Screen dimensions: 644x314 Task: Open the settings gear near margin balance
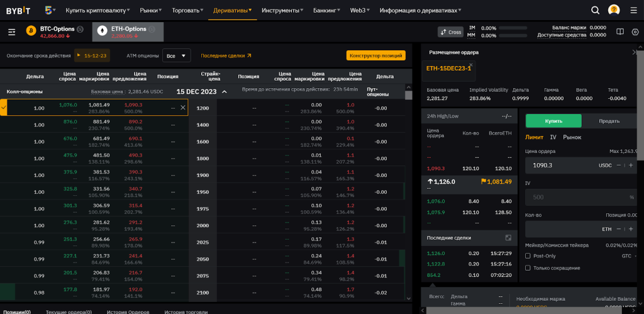coord(635,32)
